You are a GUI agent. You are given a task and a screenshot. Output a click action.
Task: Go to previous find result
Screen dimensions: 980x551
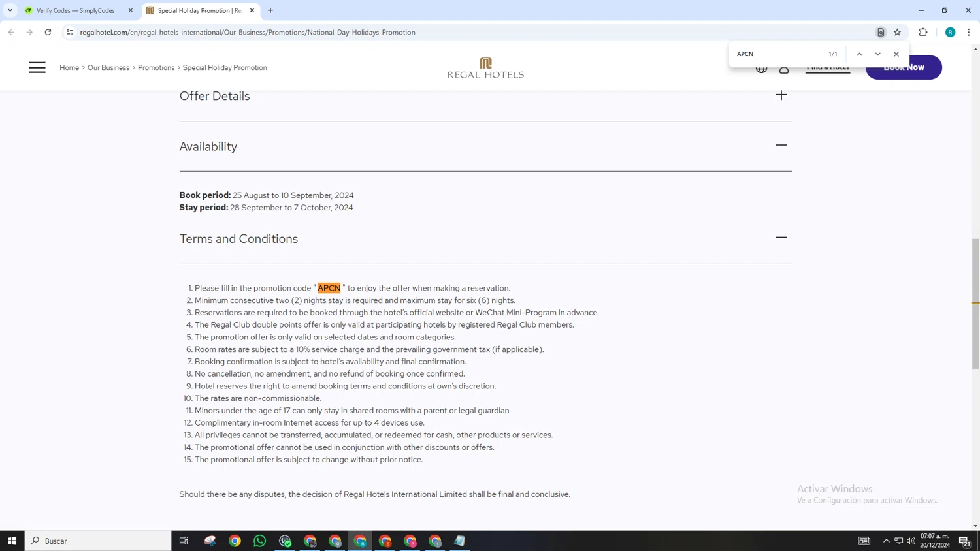tap(859, 54)
